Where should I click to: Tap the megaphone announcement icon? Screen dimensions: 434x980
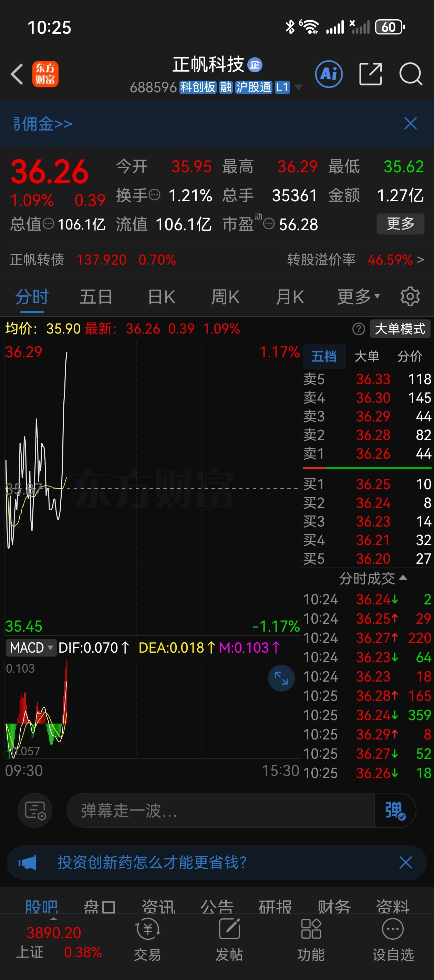[x=28, y=862]
